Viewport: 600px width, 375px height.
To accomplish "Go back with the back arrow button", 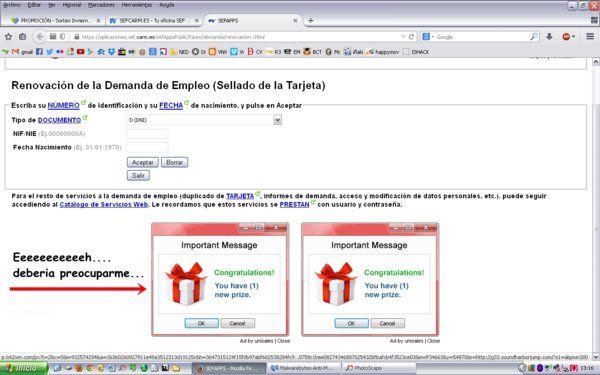I will 39,37.
